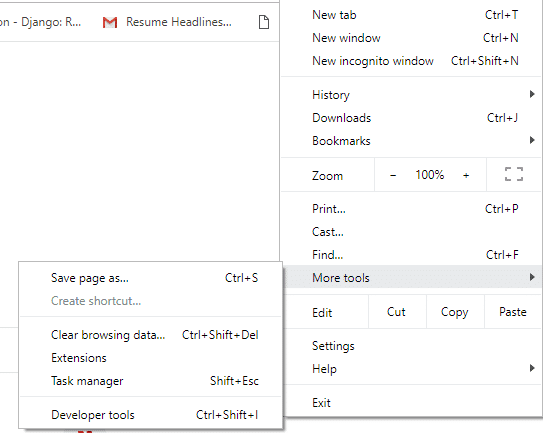The height and width of the screenshot is (433, 543).
Task: Click the Gmail icon for Resume Headlines bookmark
Action: pyautogui.click(x=110, y=23)
